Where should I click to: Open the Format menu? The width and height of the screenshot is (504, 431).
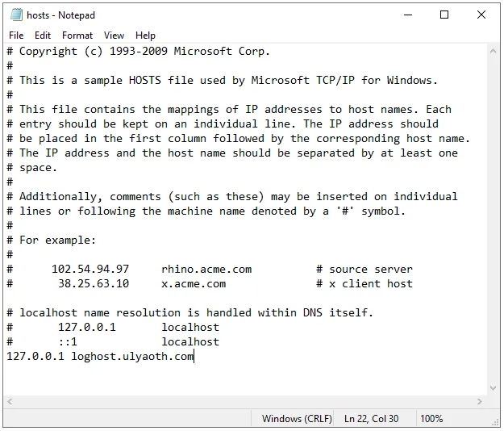(x=77, y=36)
